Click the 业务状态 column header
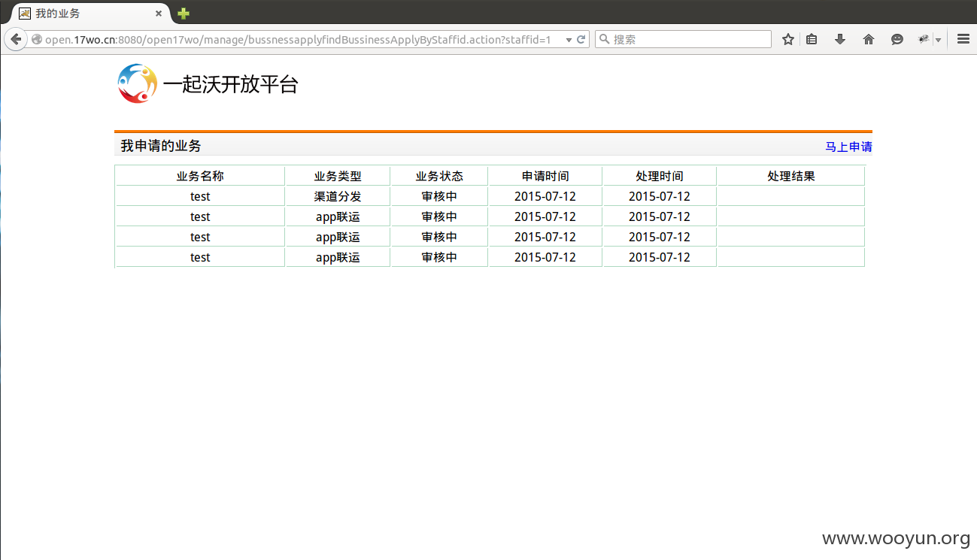The width and height of the screenshot is (977, 560). (439, 176)
